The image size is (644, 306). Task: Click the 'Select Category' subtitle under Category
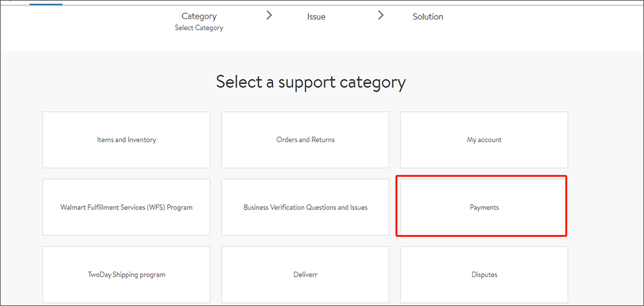[199, 28]
